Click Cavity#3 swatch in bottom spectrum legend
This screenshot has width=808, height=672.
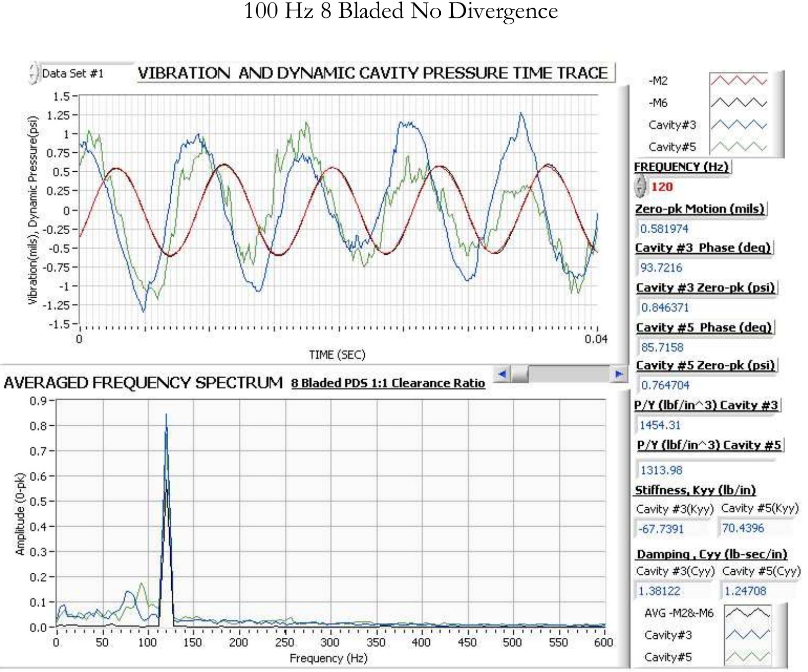click(x=747, y=635)
